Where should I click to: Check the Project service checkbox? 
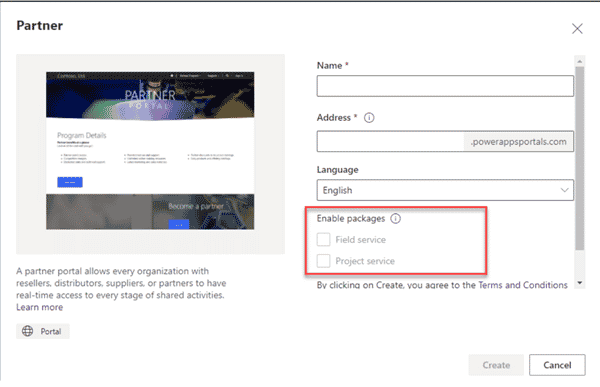(323, 261)
